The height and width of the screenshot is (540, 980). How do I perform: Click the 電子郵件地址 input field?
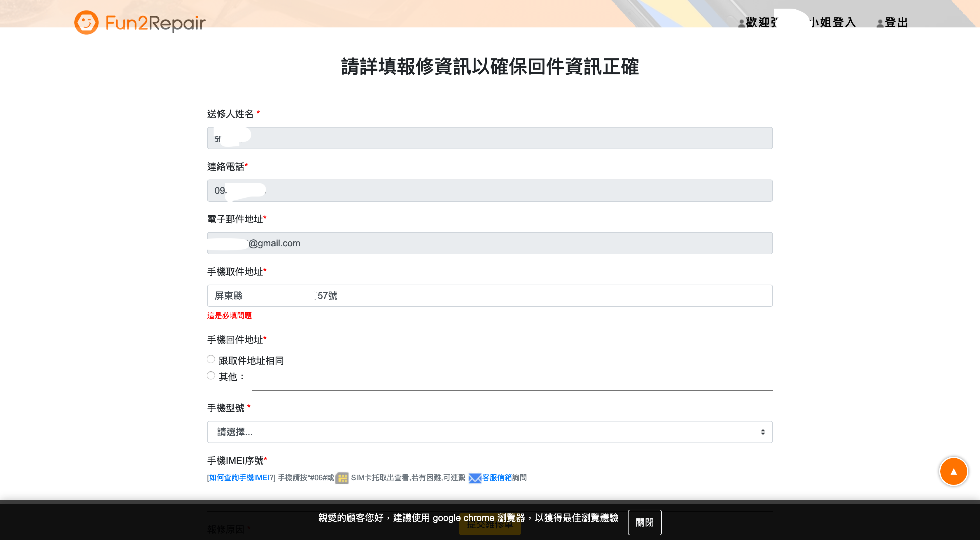[x=490, y=243]
